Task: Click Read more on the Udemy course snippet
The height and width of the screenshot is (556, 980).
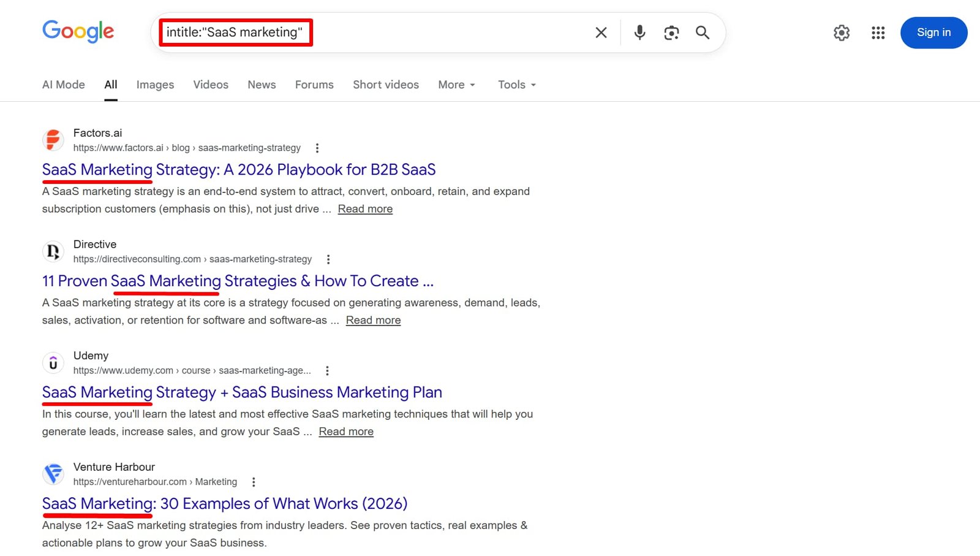Action: [346, 431]
